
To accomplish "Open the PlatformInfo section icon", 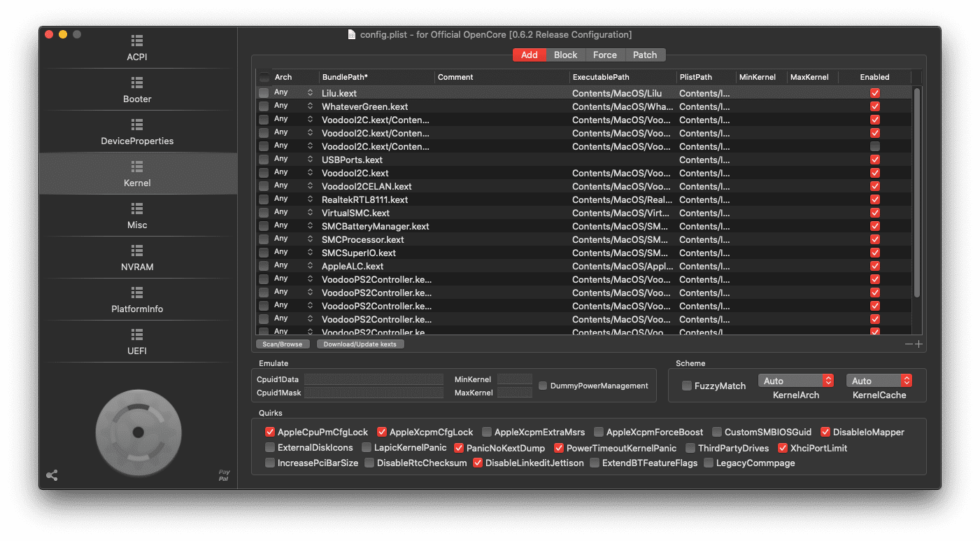I will pos(137,293).
